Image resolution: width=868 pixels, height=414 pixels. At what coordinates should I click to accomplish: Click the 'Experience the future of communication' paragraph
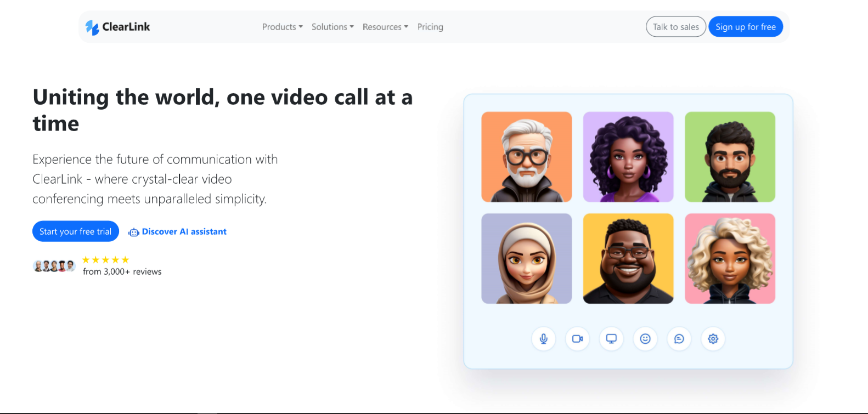coord(155,179)
